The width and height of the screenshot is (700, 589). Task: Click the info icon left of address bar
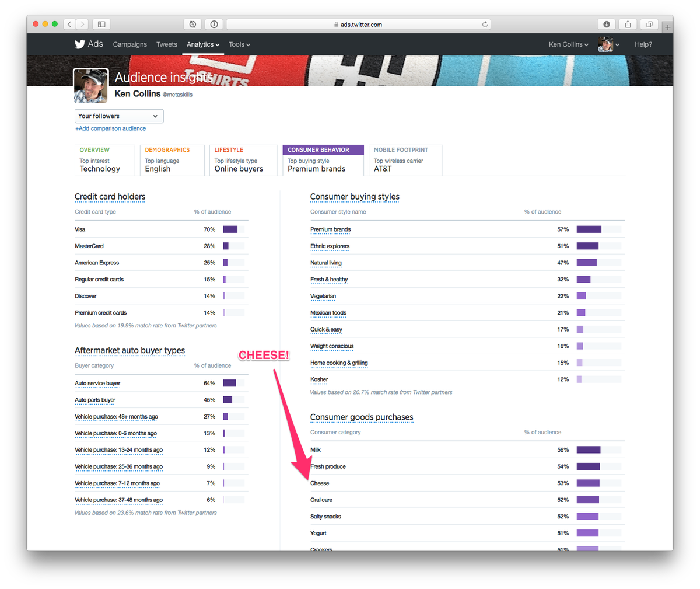(x=214, y=24)
